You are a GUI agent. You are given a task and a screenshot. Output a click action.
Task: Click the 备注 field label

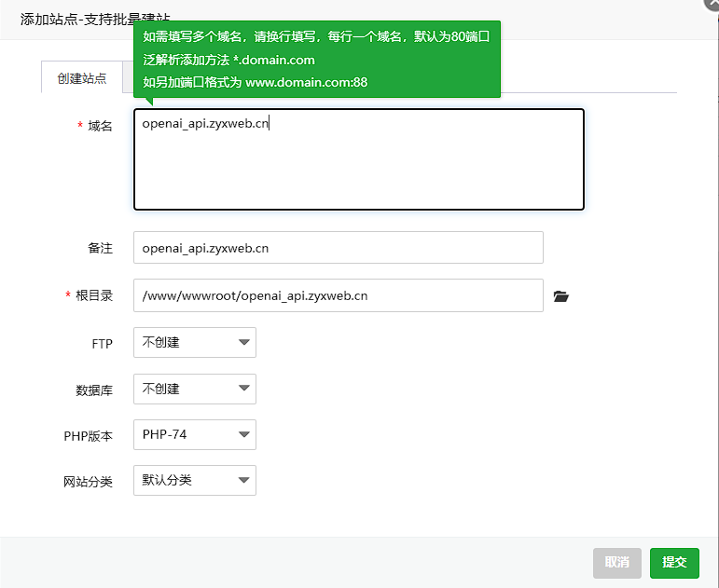pos(100,249)
